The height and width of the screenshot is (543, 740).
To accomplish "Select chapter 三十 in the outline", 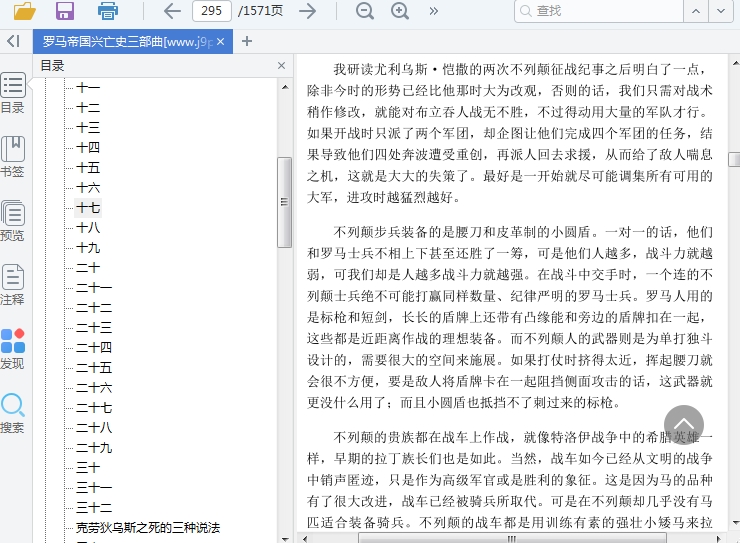I will pyautogui.click(x=88, y=468).
